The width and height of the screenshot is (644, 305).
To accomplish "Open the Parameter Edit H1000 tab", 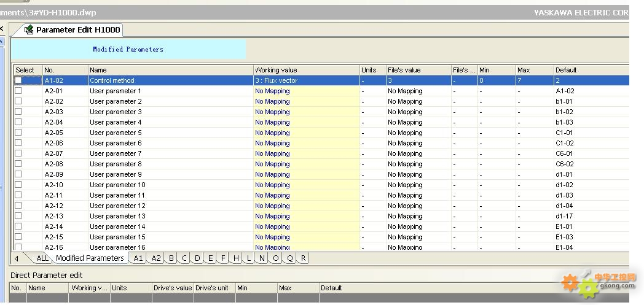I will point(72,30).
